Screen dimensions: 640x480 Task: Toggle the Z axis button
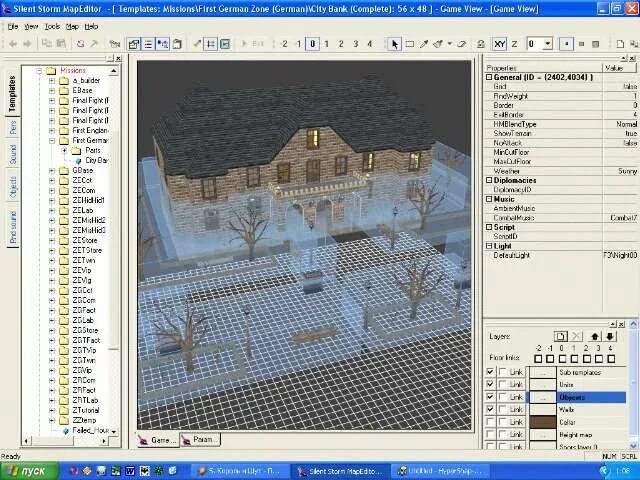514,44
